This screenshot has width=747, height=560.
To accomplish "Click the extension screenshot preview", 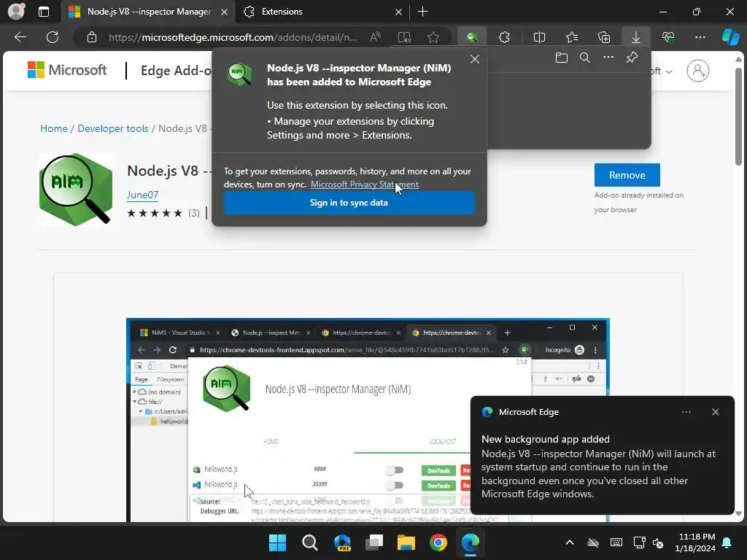I will [x=368, y=420].
